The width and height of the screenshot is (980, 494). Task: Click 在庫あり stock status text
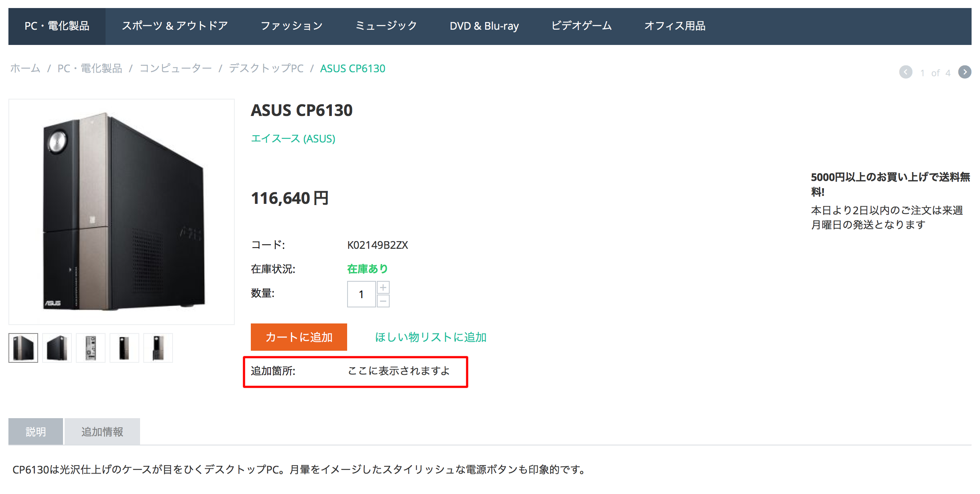pyautogui.click(x=368, y=269)
